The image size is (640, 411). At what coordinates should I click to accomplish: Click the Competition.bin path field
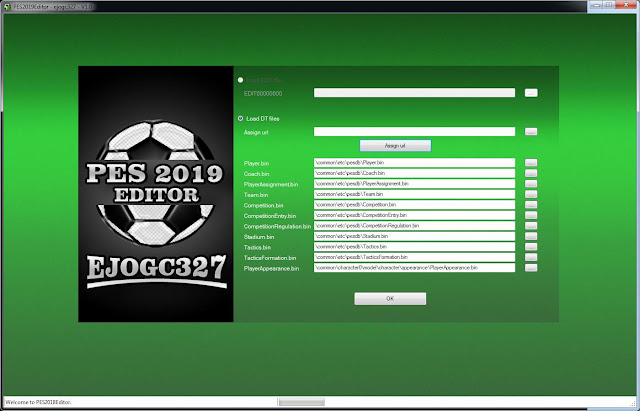click(414, 204)
